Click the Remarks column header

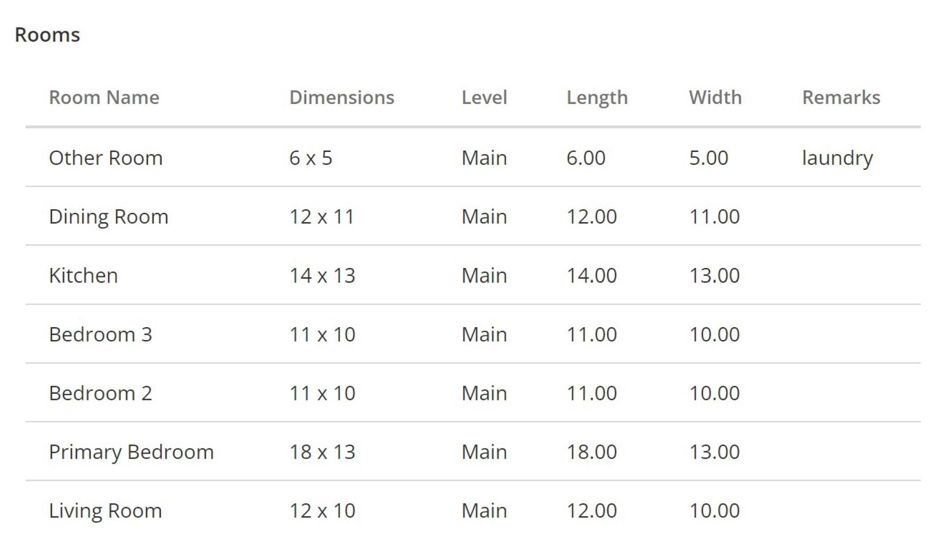point(841,97)
